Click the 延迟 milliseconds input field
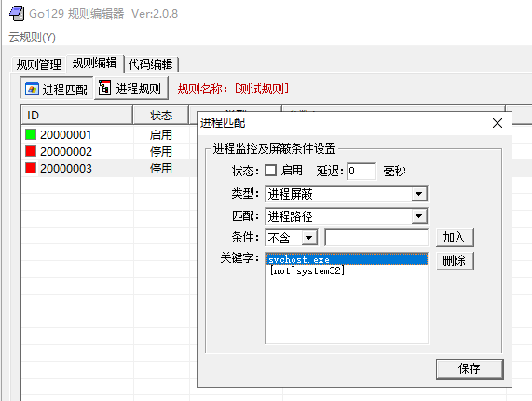532x401 pixels. click(361, 171)
